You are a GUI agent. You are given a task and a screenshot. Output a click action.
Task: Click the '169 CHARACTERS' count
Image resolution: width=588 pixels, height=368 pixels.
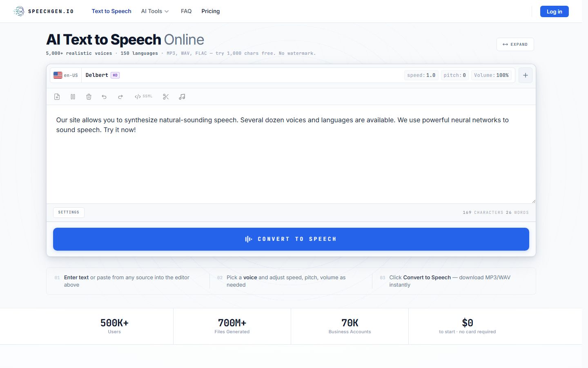click(483, 213)
